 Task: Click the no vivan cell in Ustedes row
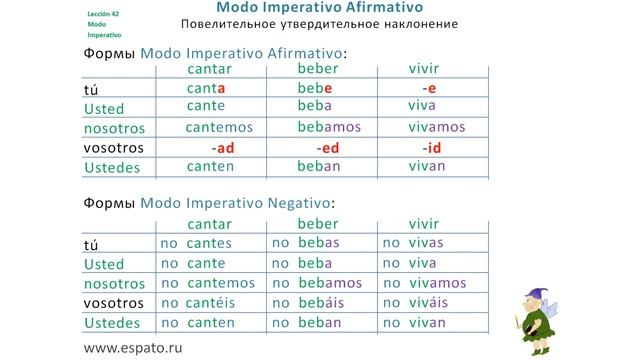coord(414,322)
